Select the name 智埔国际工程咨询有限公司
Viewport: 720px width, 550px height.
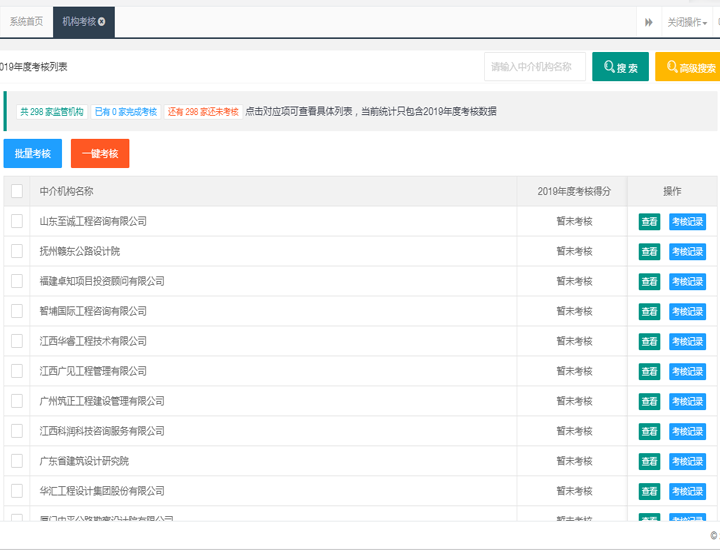(93, 311)
